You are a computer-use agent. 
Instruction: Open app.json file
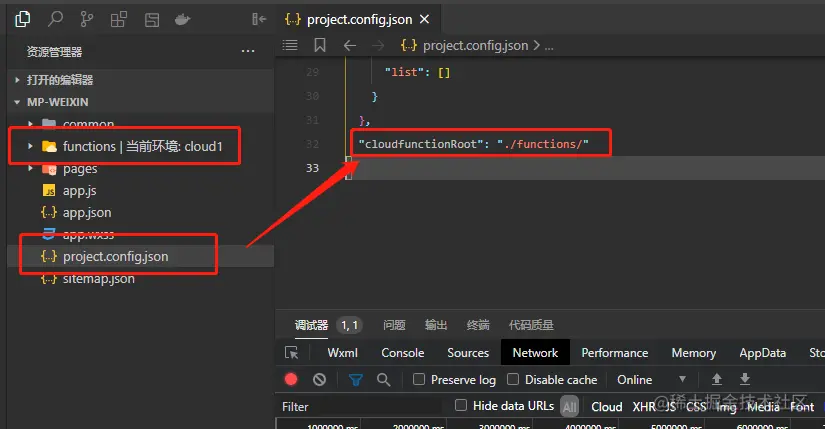click(x=87, y=213)
